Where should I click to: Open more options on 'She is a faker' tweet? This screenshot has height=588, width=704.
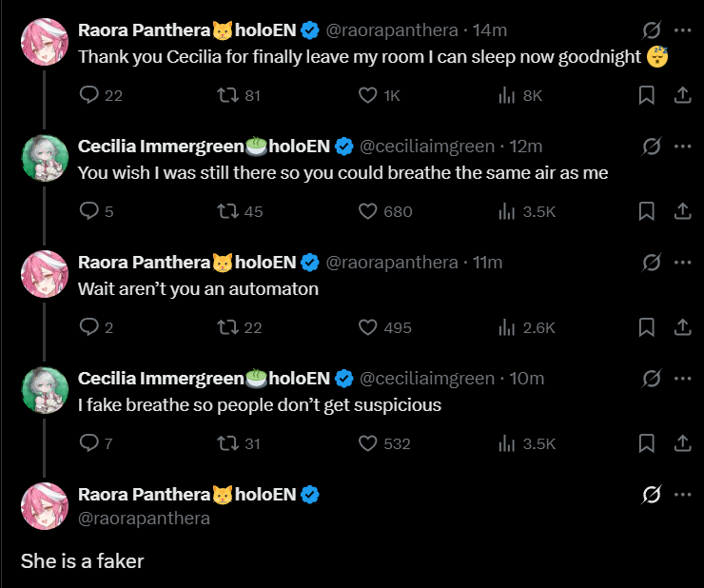tap(682, 495)
